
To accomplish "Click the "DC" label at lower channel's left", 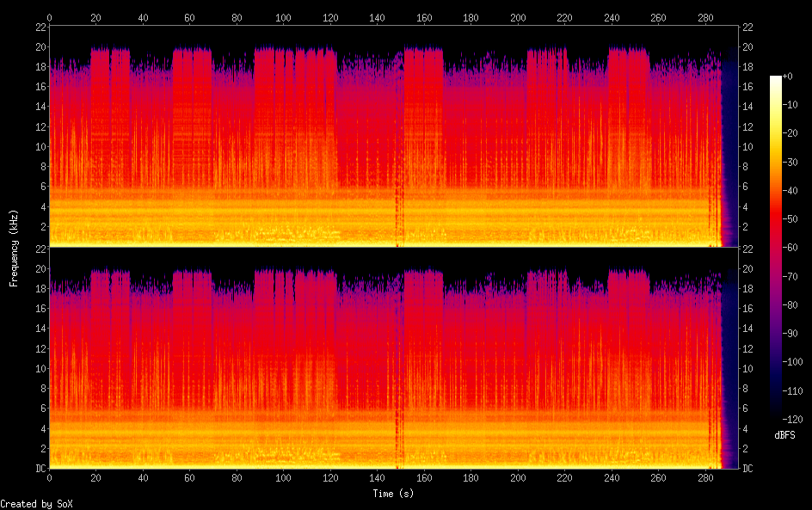I will [39, 469].
